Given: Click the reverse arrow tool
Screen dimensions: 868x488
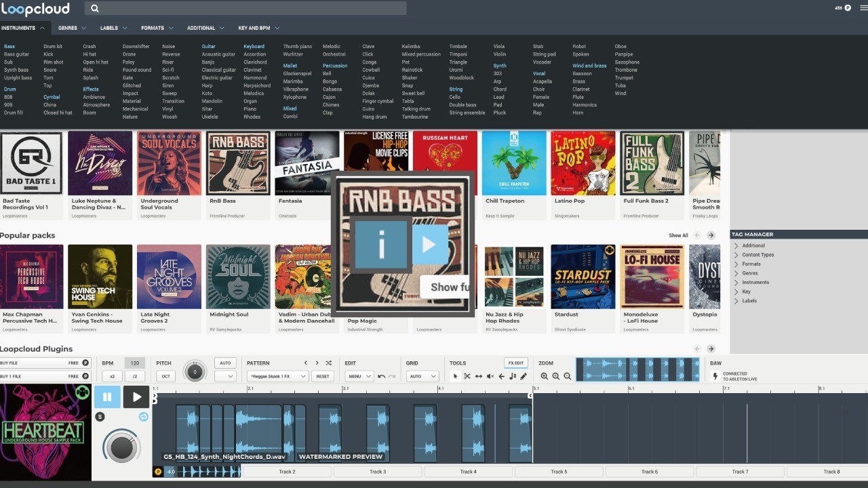Looking at the screenshot, I should (x=501, y=376).
